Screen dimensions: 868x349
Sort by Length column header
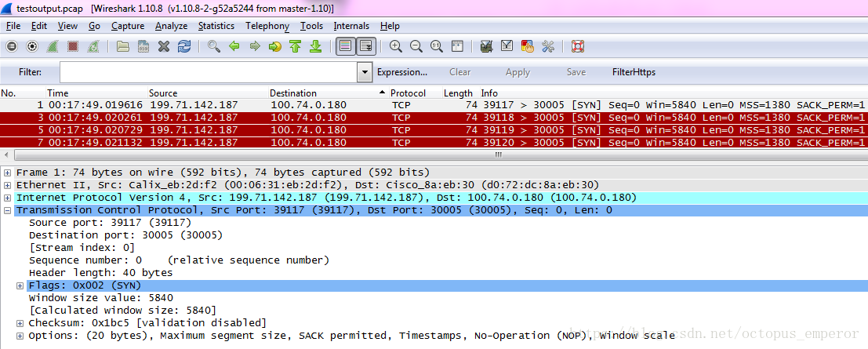(459, 93)
